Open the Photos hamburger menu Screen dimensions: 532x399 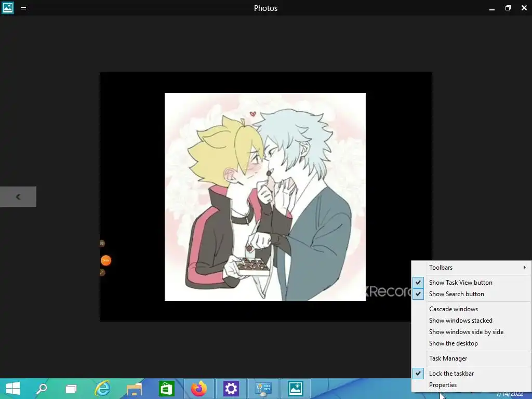point(23,7)
